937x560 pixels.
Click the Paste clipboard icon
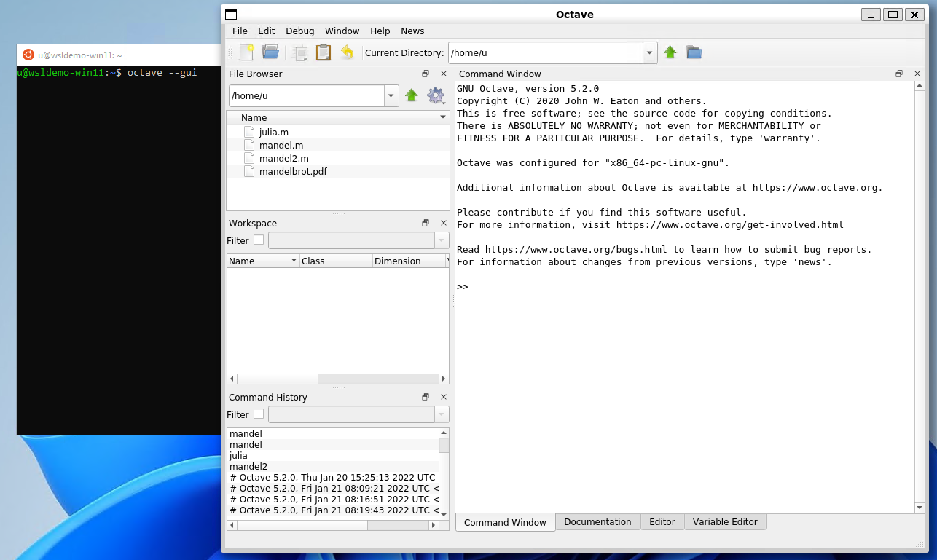tap(321, 52)
